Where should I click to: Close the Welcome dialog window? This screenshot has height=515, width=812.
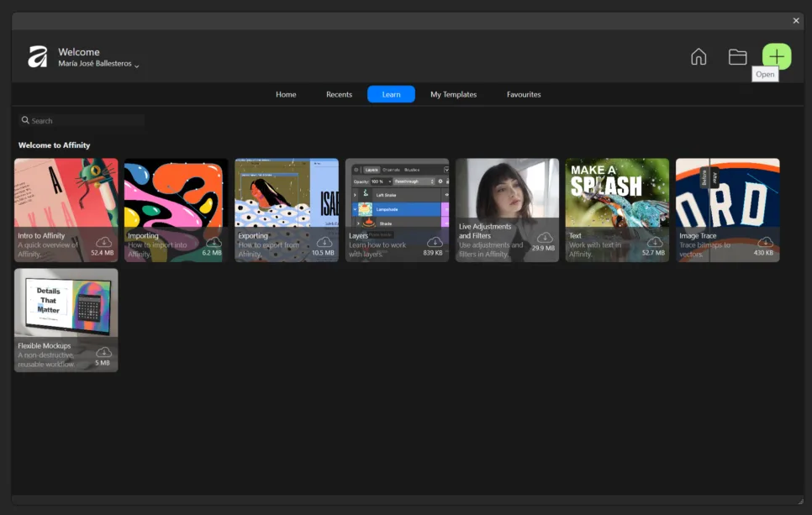(796, 21)
